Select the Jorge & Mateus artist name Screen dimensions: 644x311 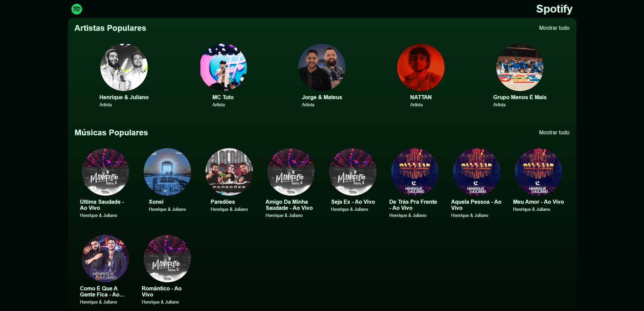tap(322, 97)
